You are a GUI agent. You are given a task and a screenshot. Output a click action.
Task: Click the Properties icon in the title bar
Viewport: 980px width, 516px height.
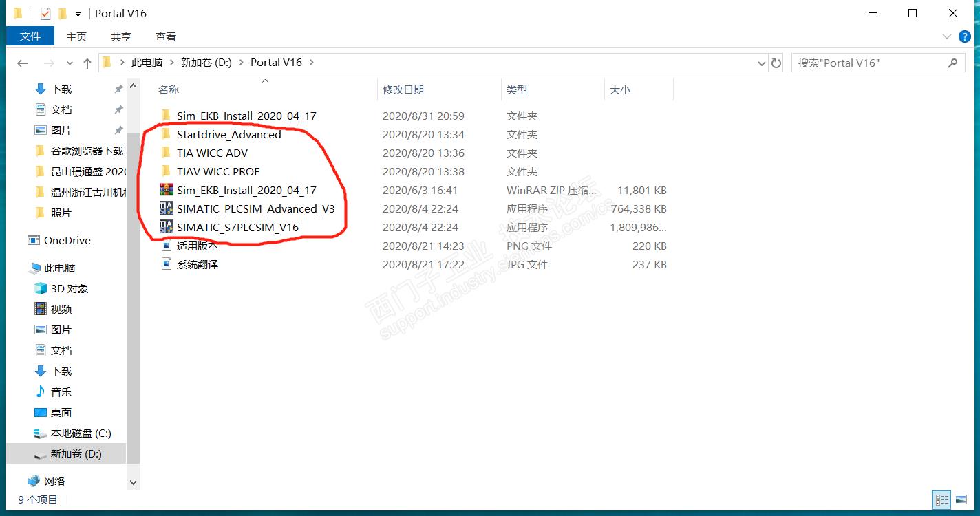coord(45,13)
